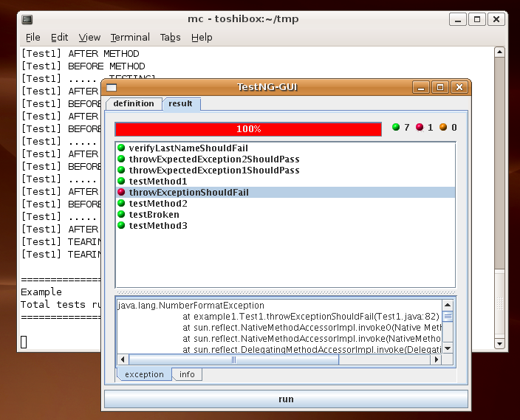The width and height of the screenshot is (520, 420).
Task: Click the skipped count number 0
Action: click(454, 127)
